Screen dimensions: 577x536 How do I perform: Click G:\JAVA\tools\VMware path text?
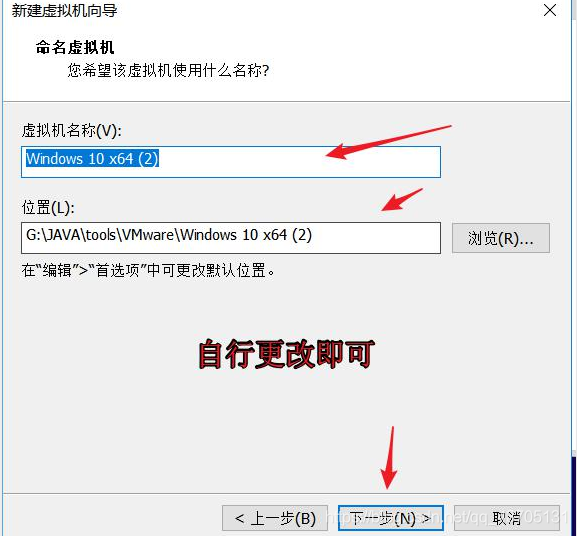pyautogui.click(x=103, y=235)
